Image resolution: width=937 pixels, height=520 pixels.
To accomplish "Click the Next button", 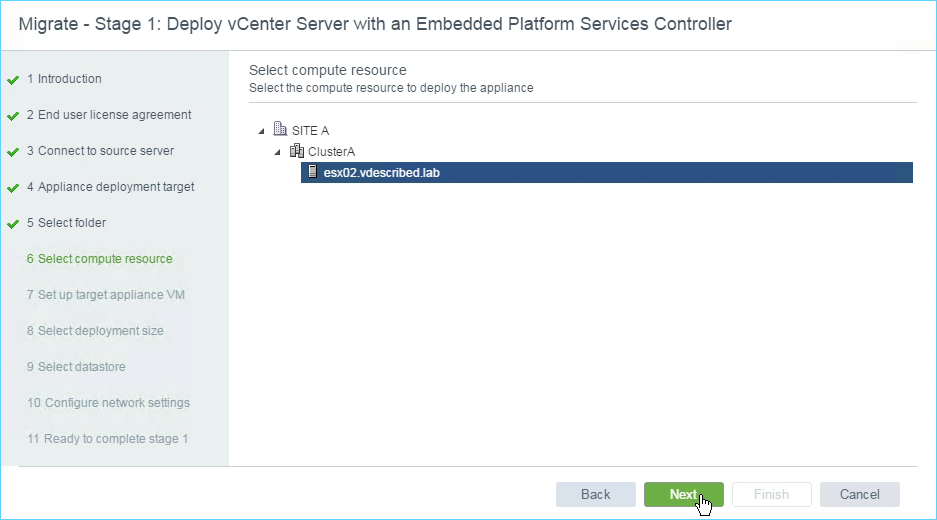I will pos(684,494).
